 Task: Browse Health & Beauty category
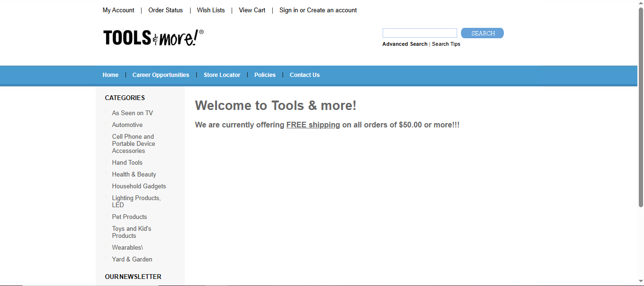[x=134, y=174]
